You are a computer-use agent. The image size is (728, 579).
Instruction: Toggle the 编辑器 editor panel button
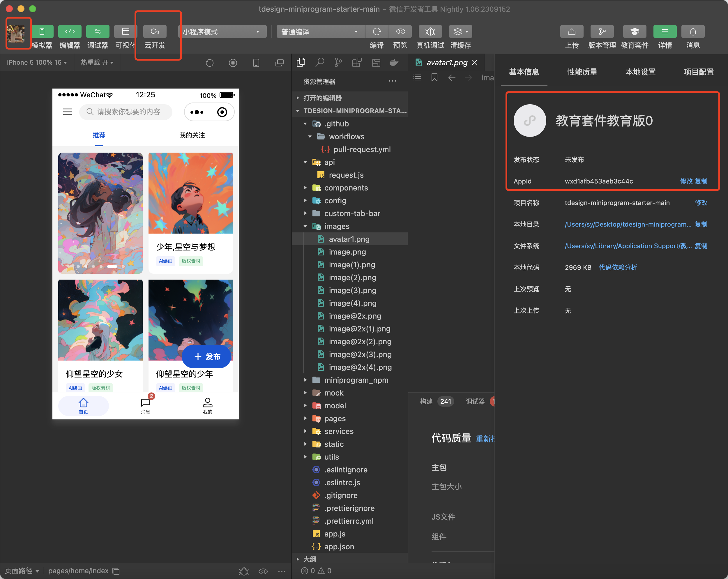pos(70,31)
